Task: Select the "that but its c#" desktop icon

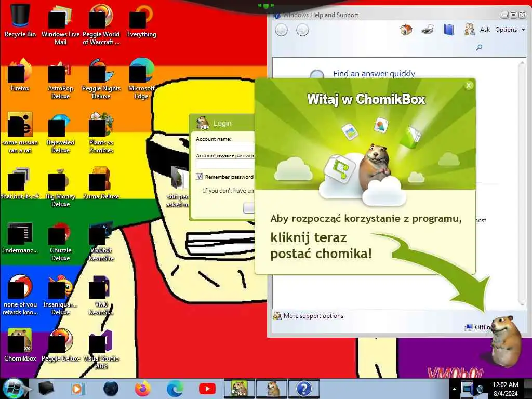Action: pos(20,183)
